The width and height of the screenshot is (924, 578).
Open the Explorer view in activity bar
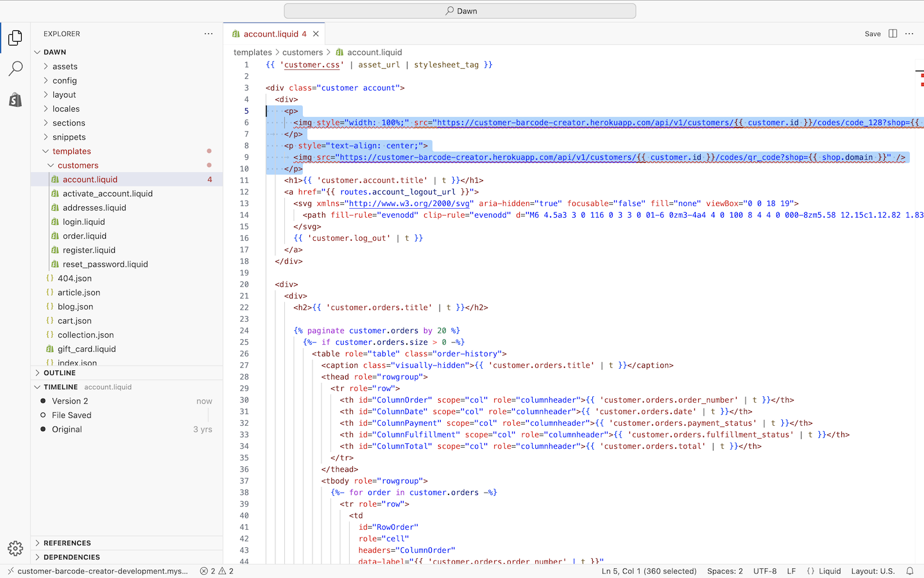[x=15, y=38]
